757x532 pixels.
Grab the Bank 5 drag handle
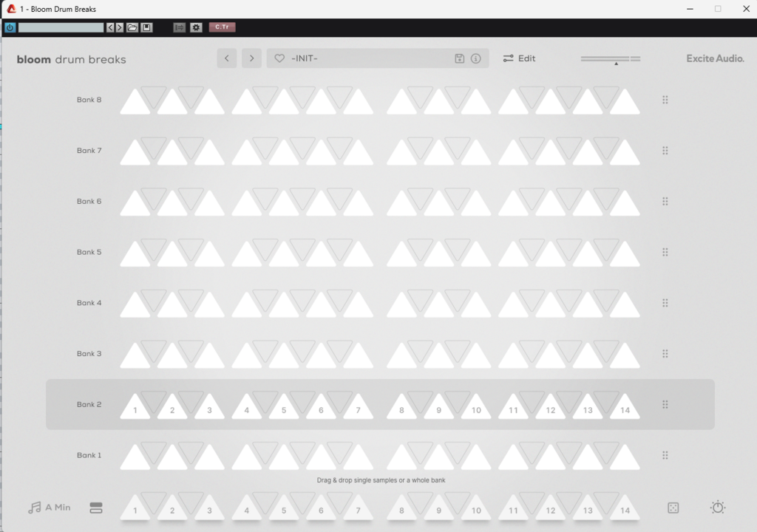665,252
